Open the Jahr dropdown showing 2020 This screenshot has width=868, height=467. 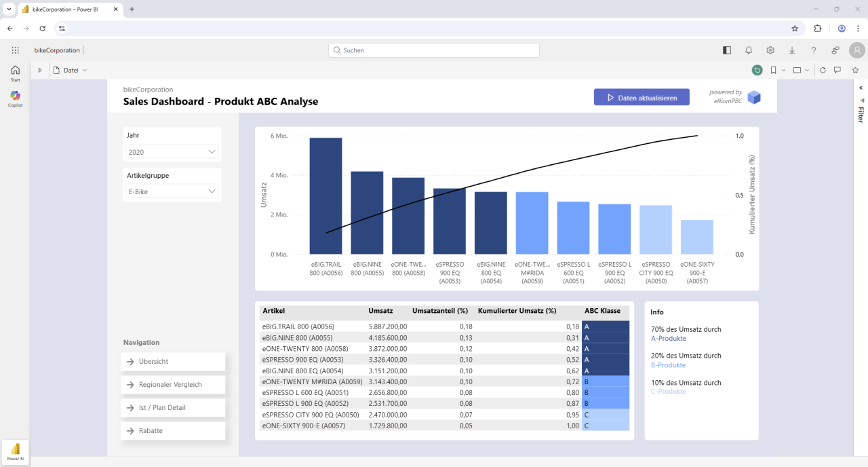[172, 152]
